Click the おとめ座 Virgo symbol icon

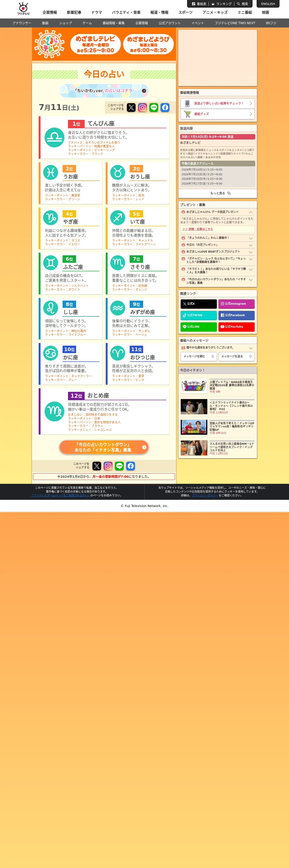pyautogui.click(x=54, y=411)
